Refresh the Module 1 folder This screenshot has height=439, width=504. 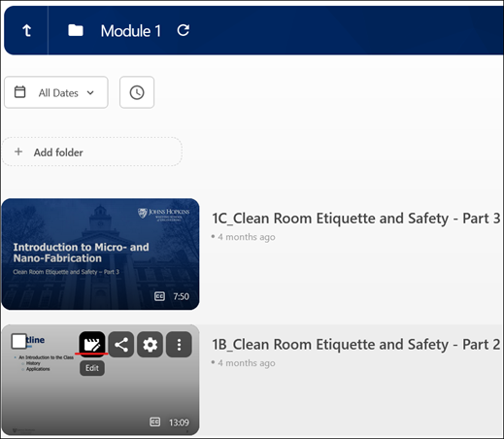[184, 30]
